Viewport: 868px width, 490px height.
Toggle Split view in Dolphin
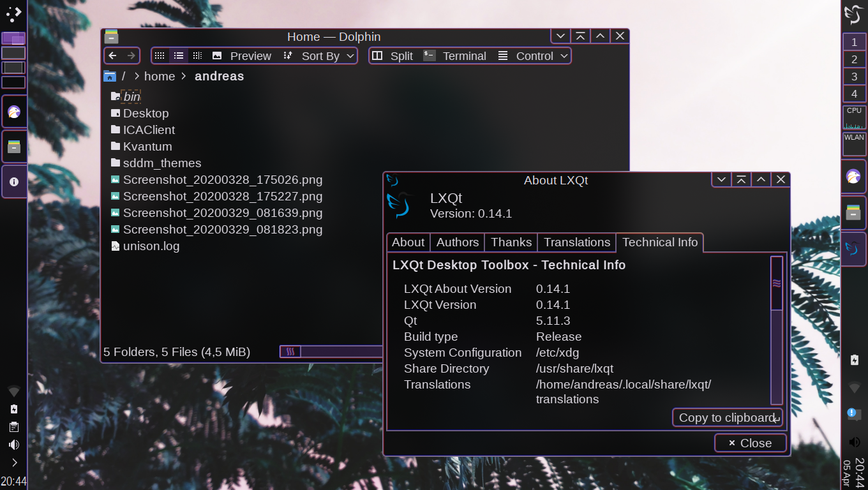pos(393,56)
